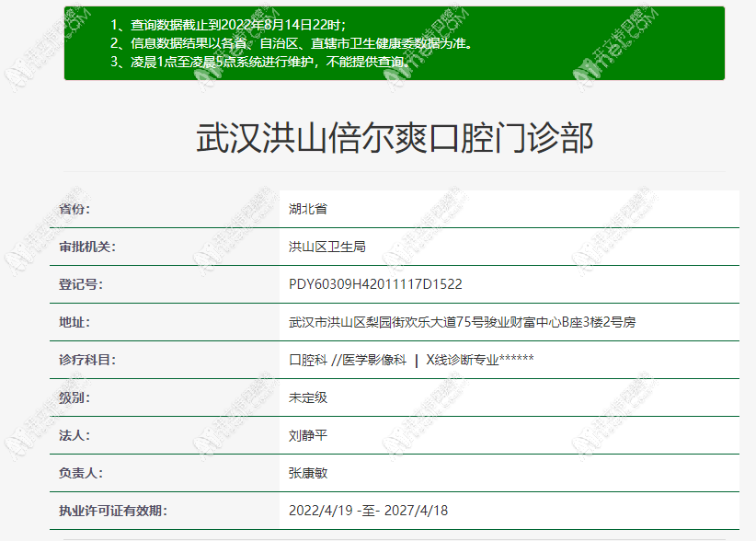This screenshot has height=541, width=756.
Task: Select the 诊疗科目 label
Action: click(87, 360)
